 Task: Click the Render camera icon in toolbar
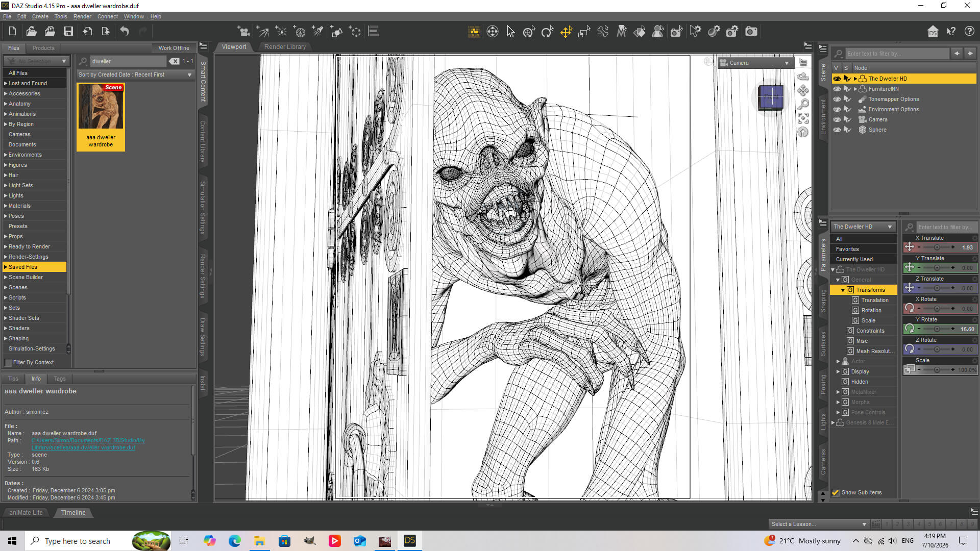(x=751, y=32)
